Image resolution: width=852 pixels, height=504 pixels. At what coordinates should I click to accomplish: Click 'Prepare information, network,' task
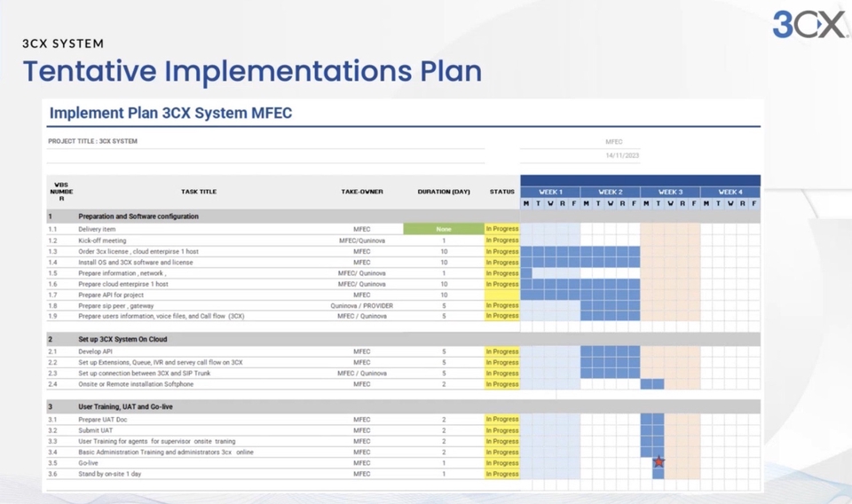pyautogui.click(x=122, y=273)
